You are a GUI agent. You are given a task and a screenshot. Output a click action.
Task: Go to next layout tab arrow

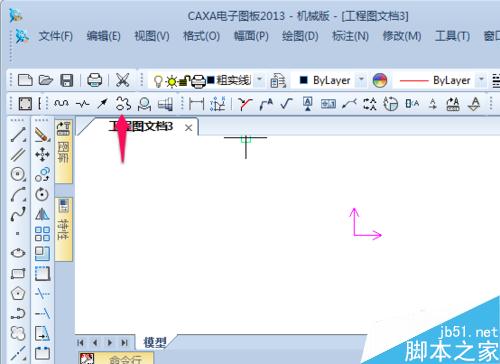110,342
